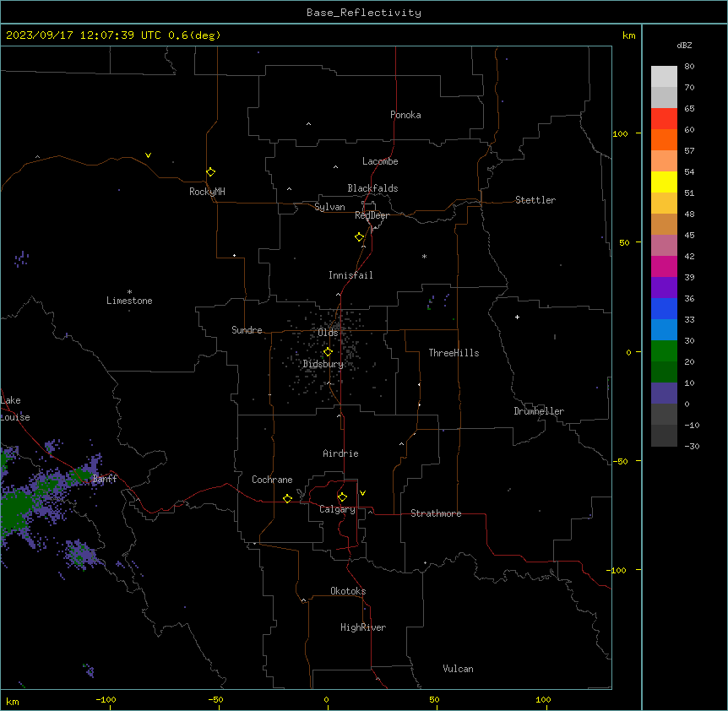The width and height of the screenshot is (728, 711).
Task: Click the RockyMH label
Action: [207, 192]
